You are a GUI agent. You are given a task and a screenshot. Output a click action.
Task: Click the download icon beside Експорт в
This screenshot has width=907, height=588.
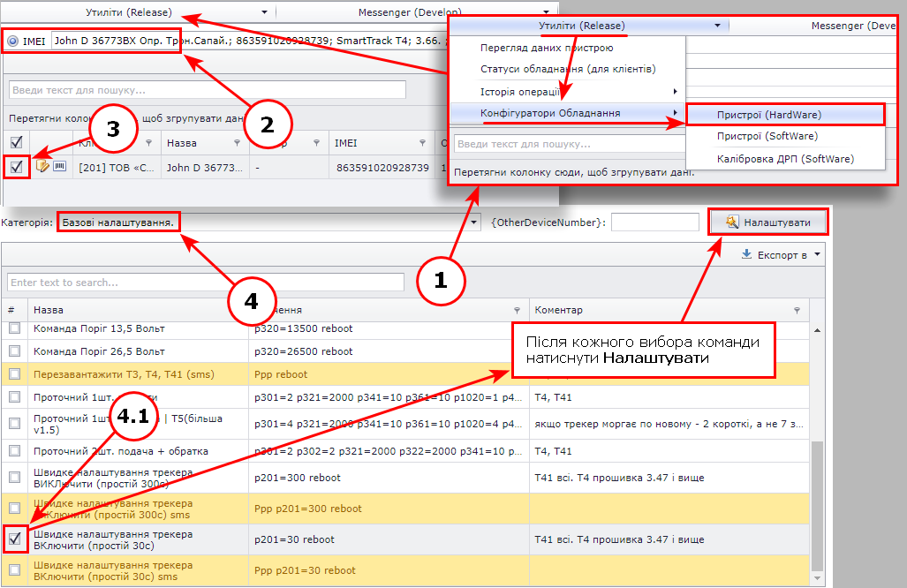coord(747,254)
